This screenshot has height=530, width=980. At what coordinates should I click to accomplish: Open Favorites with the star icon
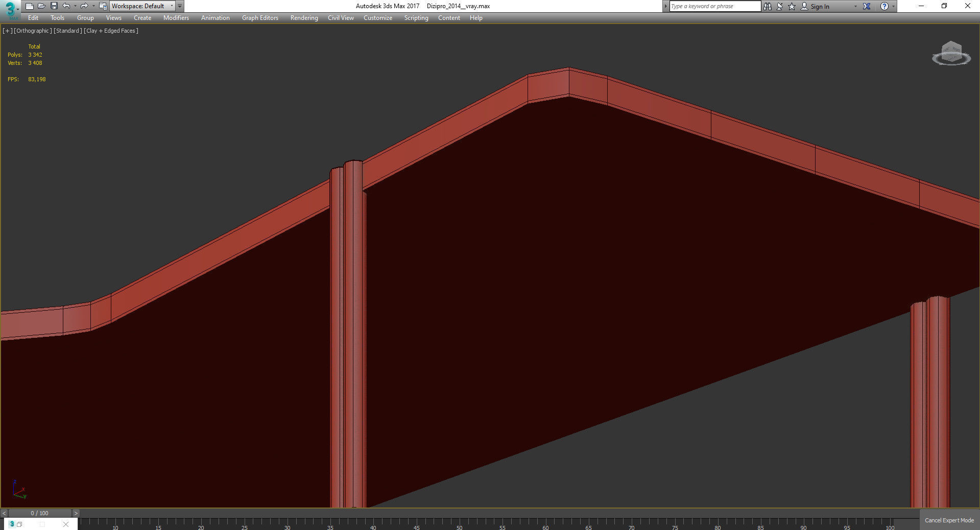click(792, 6)
